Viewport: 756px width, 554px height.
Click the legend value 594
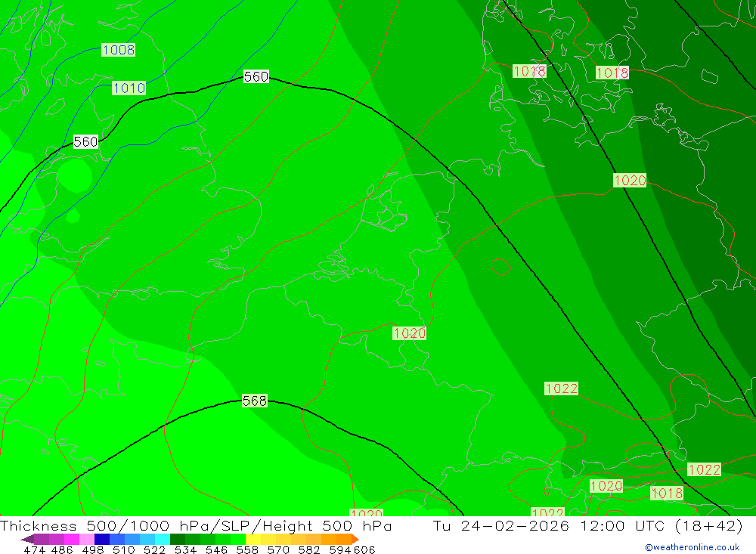pos(340,549)
